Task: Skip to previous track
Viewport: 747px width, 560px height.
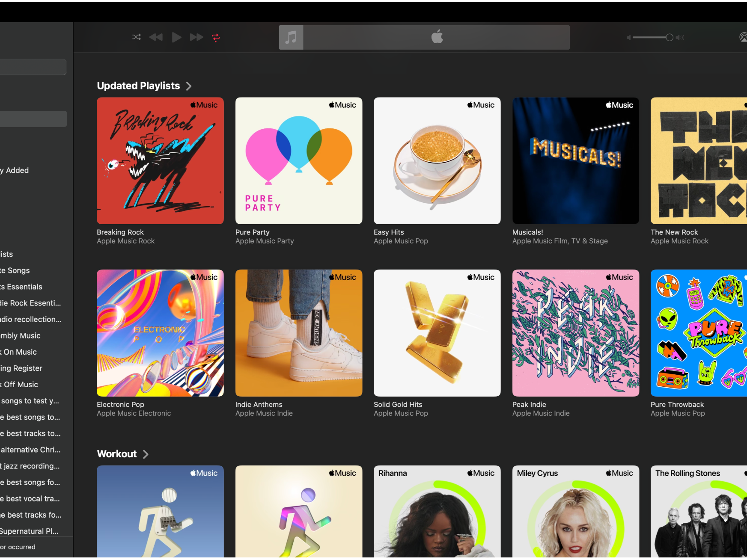Action: pyautogui.click(x=156, y=37)
